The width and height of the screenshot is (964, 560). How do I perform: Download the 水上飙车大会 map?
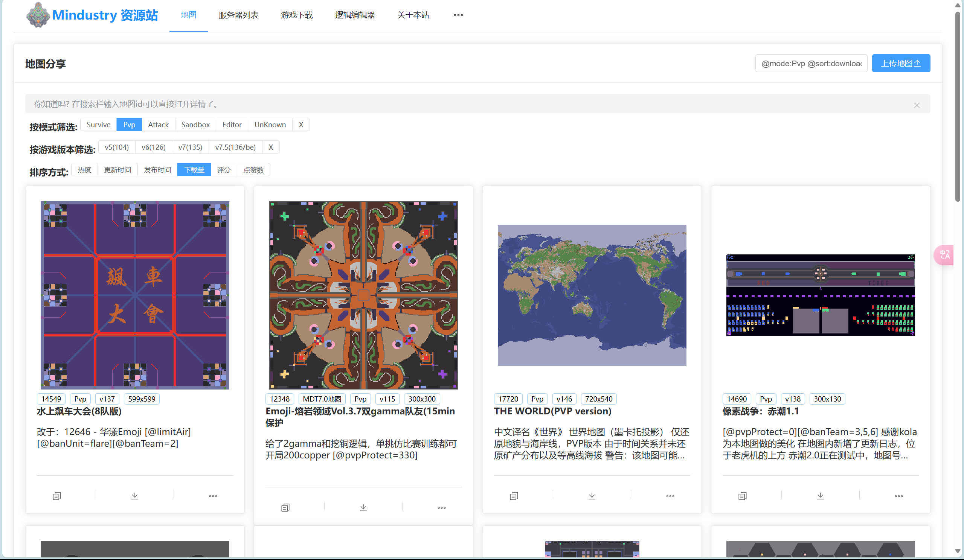pos(135,496)
